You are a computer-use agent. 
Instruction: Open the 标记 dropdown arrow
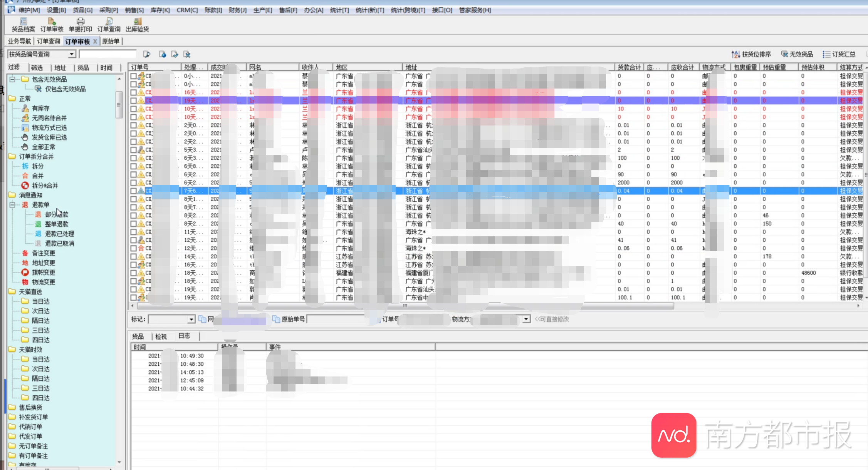(191, 319)
